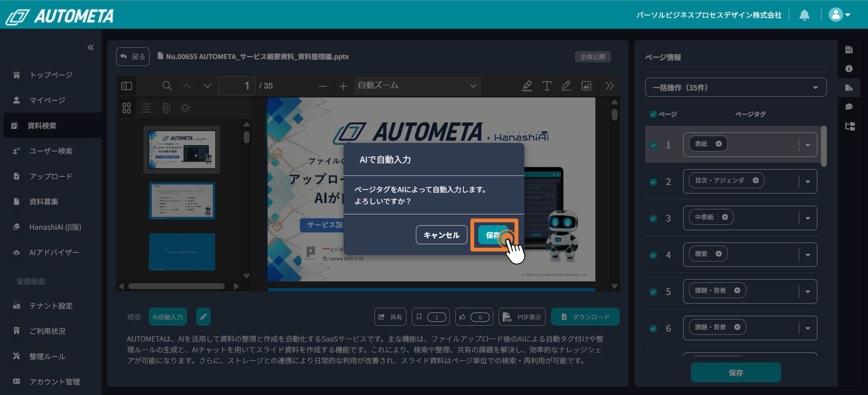Open comments speech bubble in right rail
This screenshot has height=395, width=868.
(x=849, y=107)
